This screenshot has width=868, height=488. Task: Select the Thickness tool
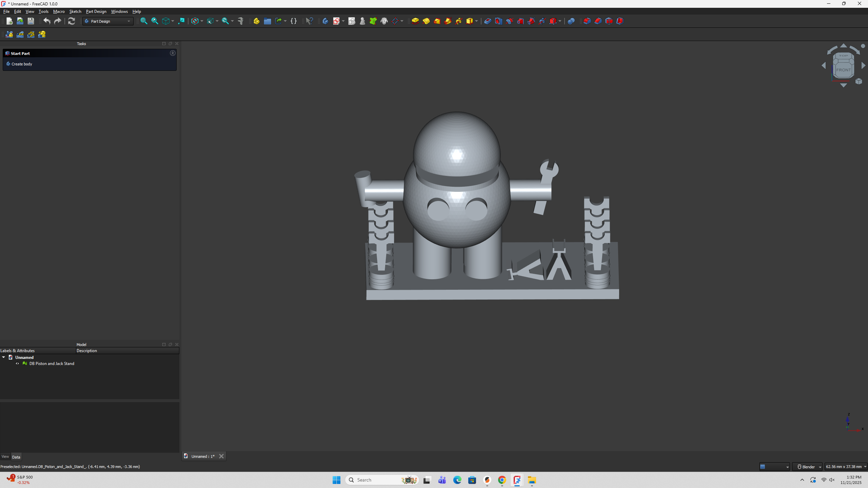620,21
